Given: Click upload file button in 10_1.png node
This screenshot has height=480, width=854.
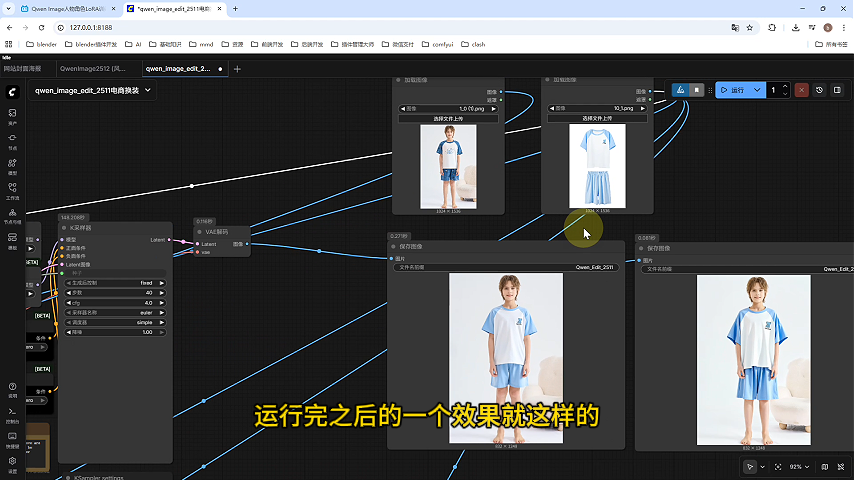Looking at the screenshot, I should [597, 118].
